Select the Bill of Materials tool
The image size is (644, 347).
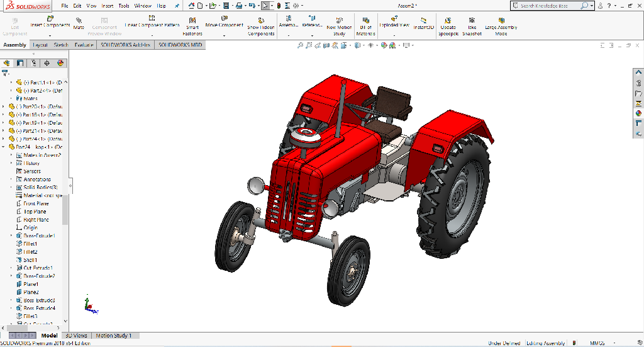click(365, 26)
